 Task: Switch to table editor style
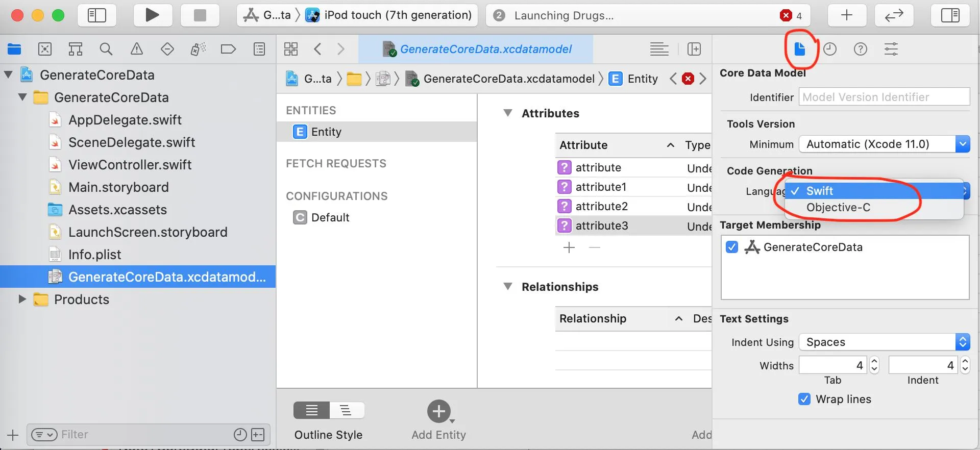pos(311,410)
